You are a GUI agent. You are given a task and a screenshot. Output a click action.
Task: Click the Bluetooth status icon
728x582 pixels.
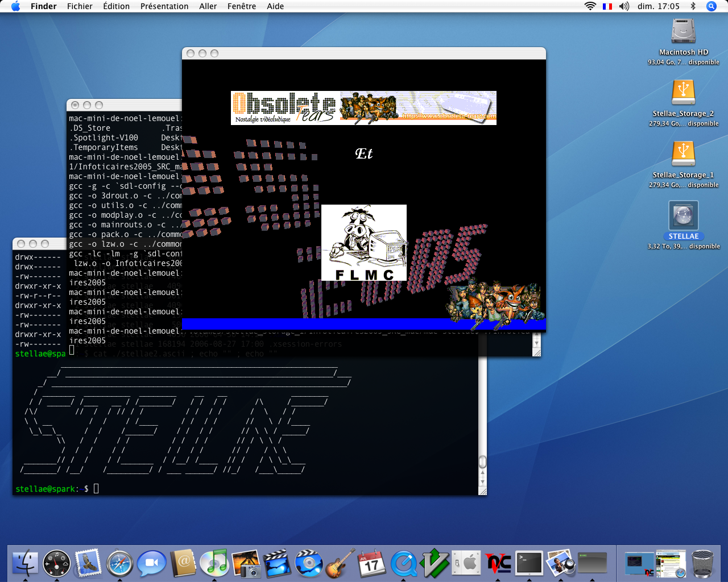click(693, 6)
